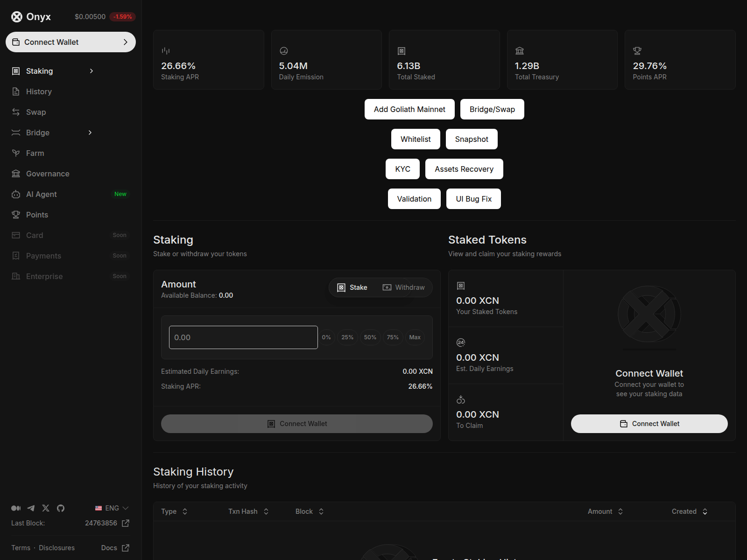Click the AI Agent robot icon

coord(16,194)
